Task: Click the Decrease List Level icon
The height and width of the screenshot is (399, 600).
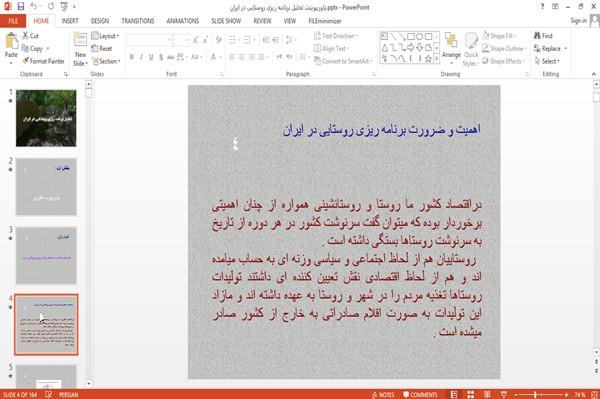Action: (266, 40)
